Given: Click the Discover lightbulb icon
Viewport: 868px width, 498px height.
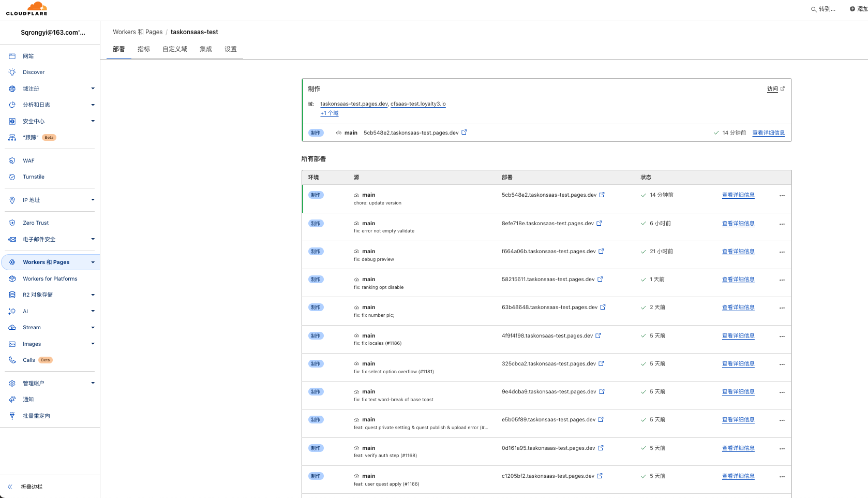Looking at the screenshot, I should point(12,72).
